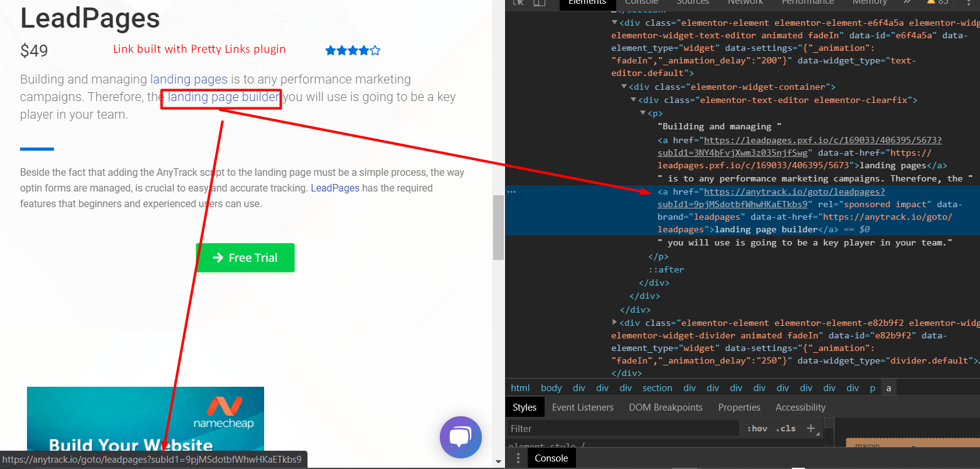
Task: Open the DOM Breakpoints sidebar tab
Action: point(666,407)
